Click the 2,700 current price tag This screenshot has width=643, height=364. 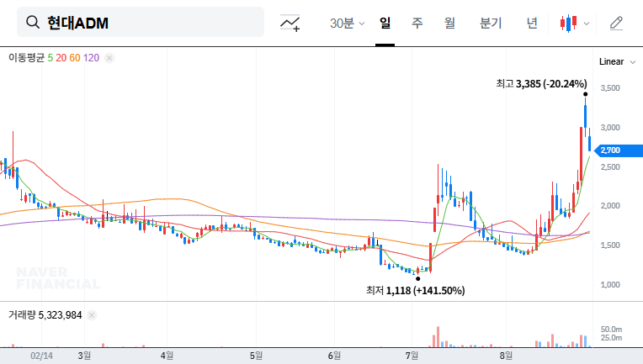(x=619, y=150)
